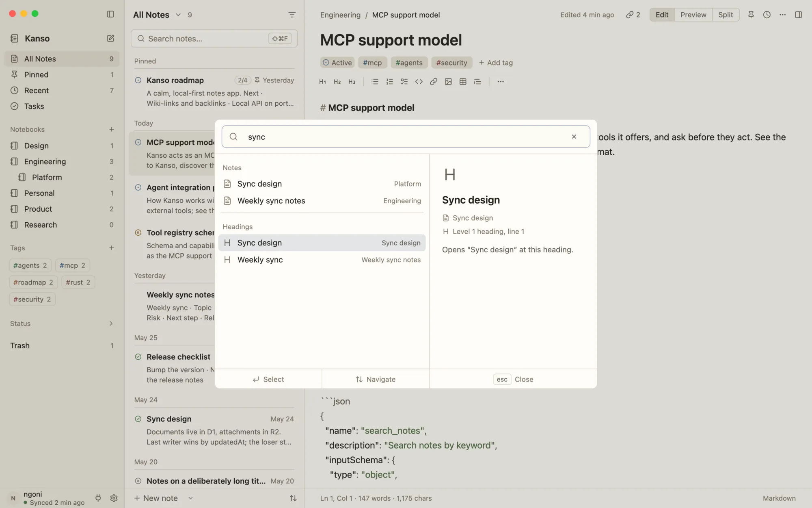This screenshot has width=812, height=508.
Task: Switch editor to Preview mode
Action: pyautogui.click(x=693, y=15)
